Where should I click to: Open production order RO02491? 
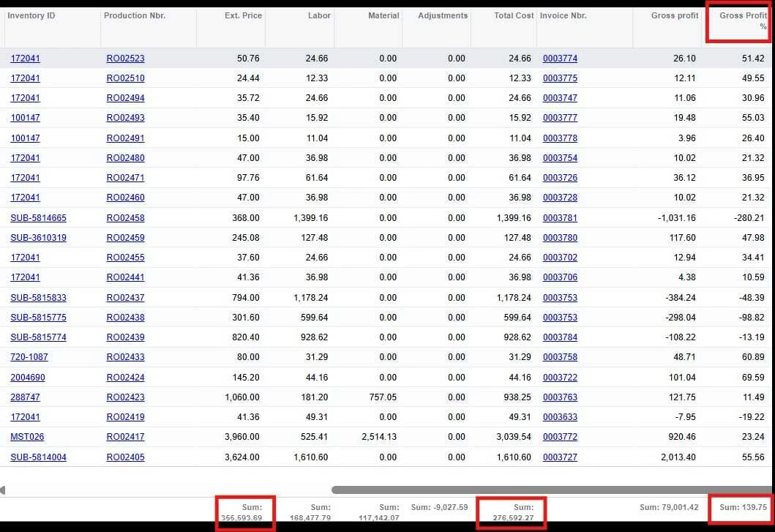[126, 138]
